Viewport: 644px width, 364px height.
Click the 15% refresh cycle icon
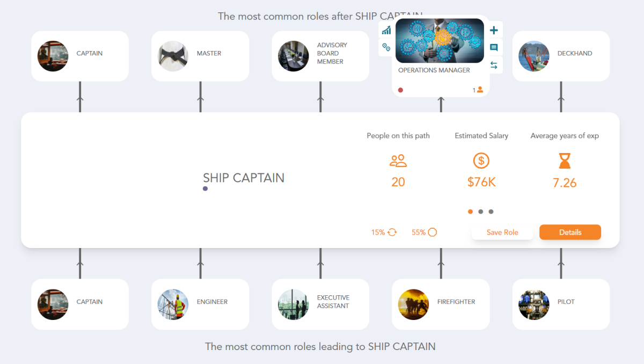pos(391,232)
